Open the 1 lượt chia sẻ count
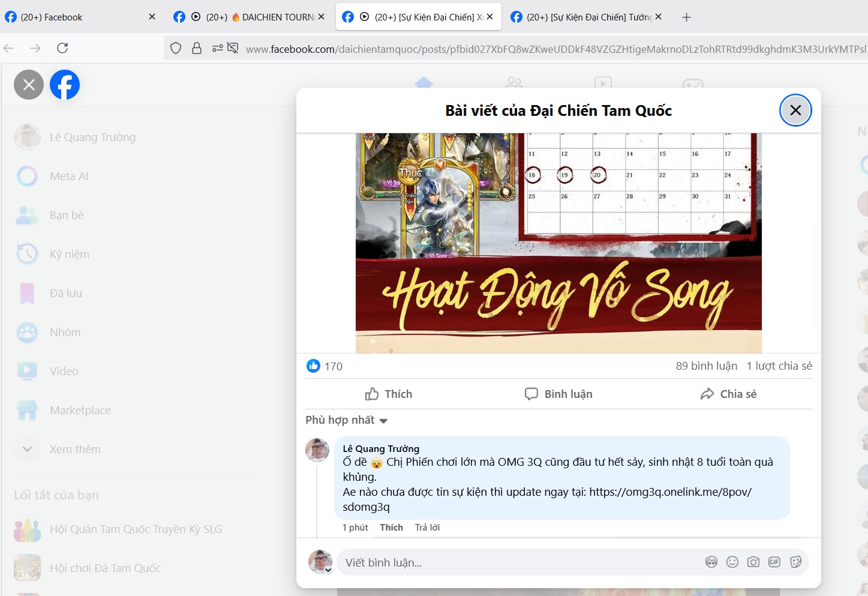This screenshot has height=596, width=868. pos(779,366)
